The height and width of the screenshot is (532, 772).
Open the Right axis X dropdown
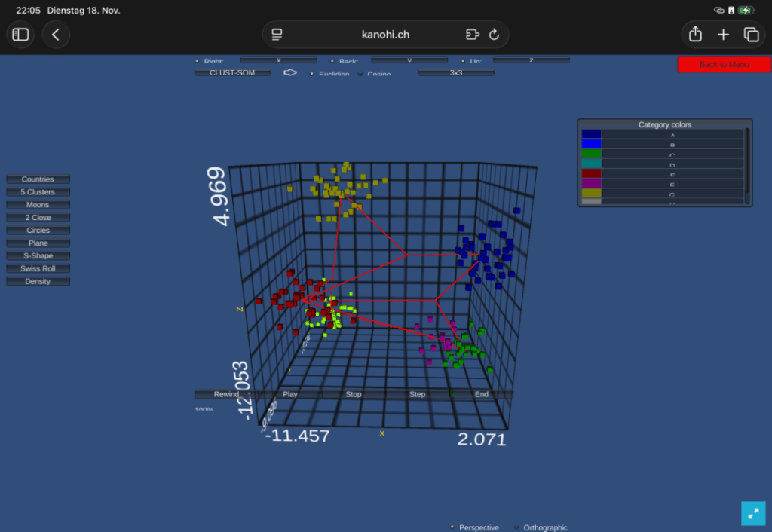click(278, 60)
